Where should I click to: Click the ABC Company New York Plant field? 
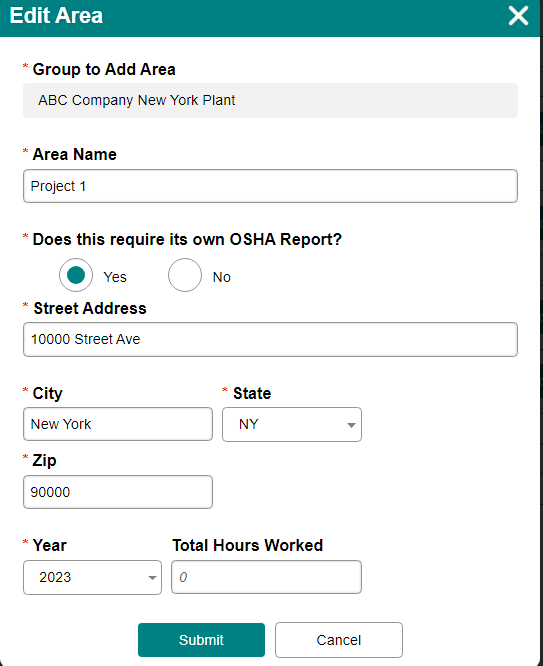tap(270, 100)
